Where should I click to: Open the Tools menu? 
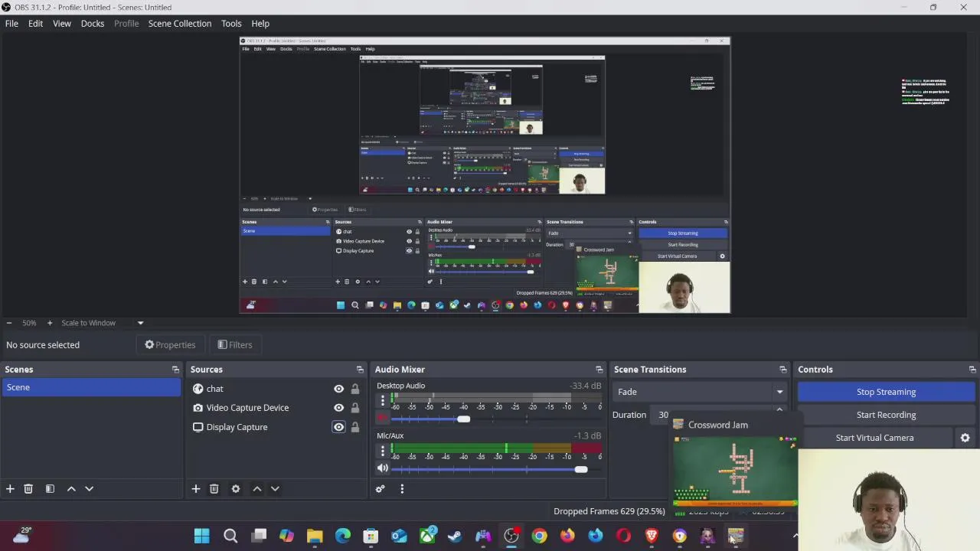[231, 24]
